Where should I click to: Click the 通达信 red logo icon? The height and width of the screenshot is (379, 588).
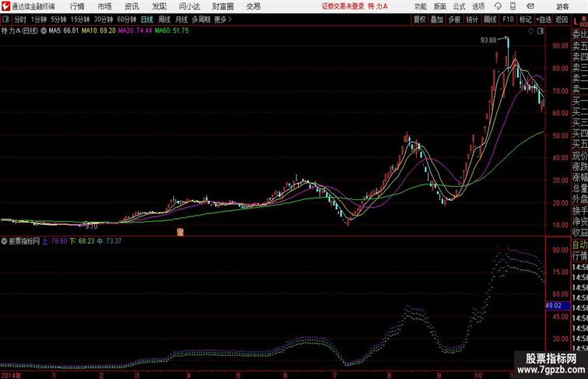(x=5, y=6)
